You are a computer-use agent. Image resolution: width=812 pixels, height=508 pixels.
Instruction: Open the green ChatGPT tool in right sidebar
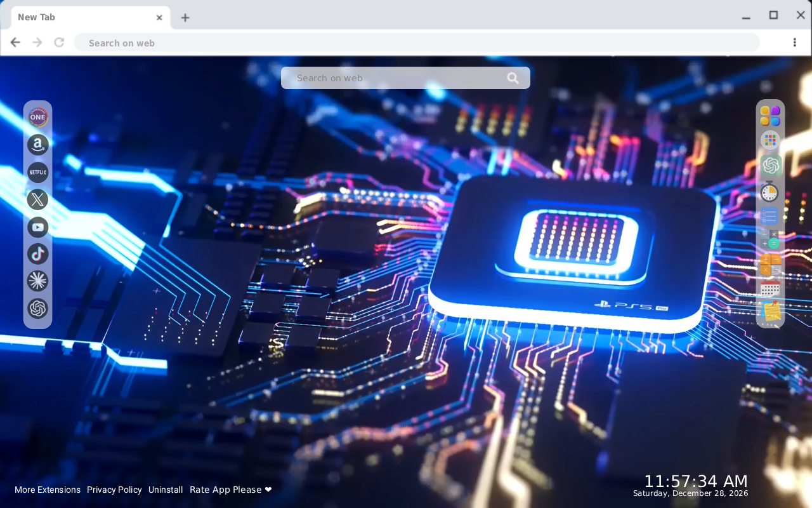[x=771, y=165]
